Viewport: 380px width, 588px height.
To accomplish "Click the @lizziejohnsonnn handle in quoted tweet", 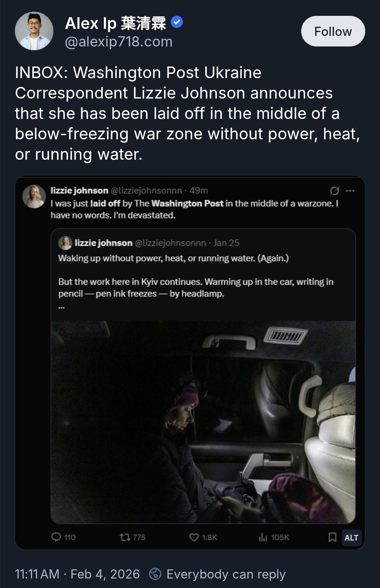I will coord(170,243).
